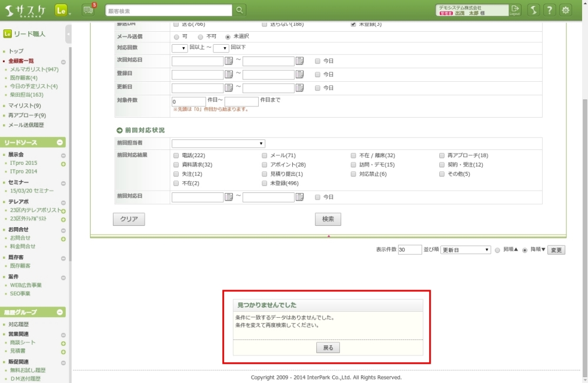Open calendar picker for 更新日 end date
This screenshot has height=383, width=588.
click(x=300, y=88)
